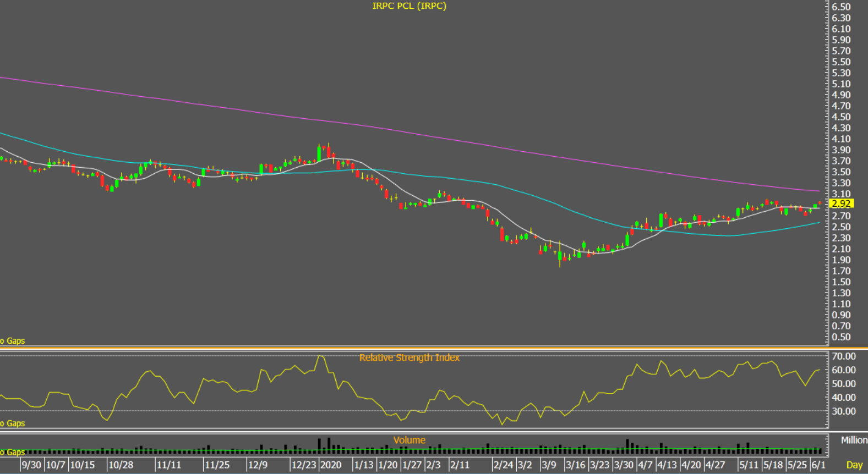Click the 40.00 RSI scale label
Viewport: 868px width, 474px height.
[844, 398]
